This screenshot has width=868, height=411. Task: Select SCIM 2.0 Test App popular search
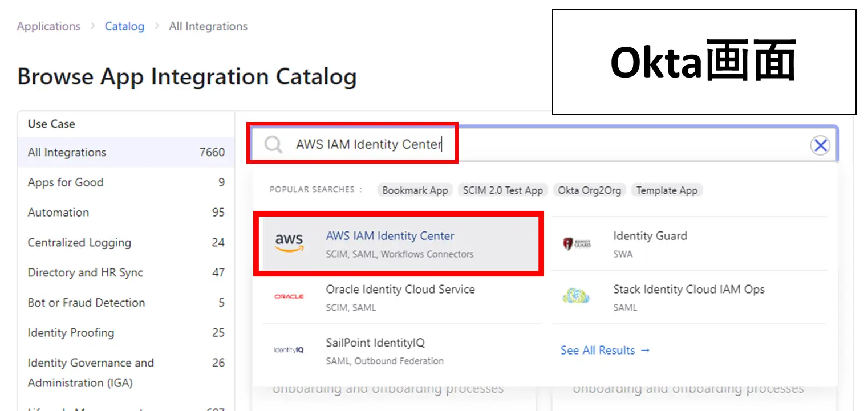click(x=503, y=190)
